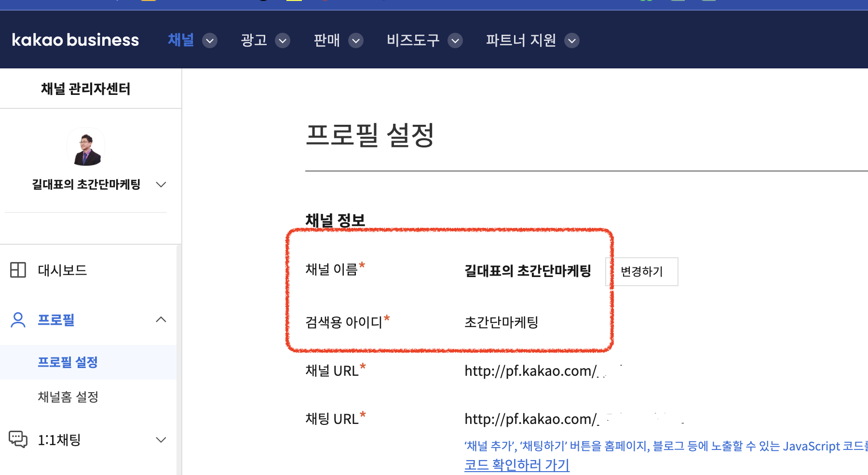868x475 pixels.
Task: Click the 대시보드 grid icon
Action: click(18, 270)
